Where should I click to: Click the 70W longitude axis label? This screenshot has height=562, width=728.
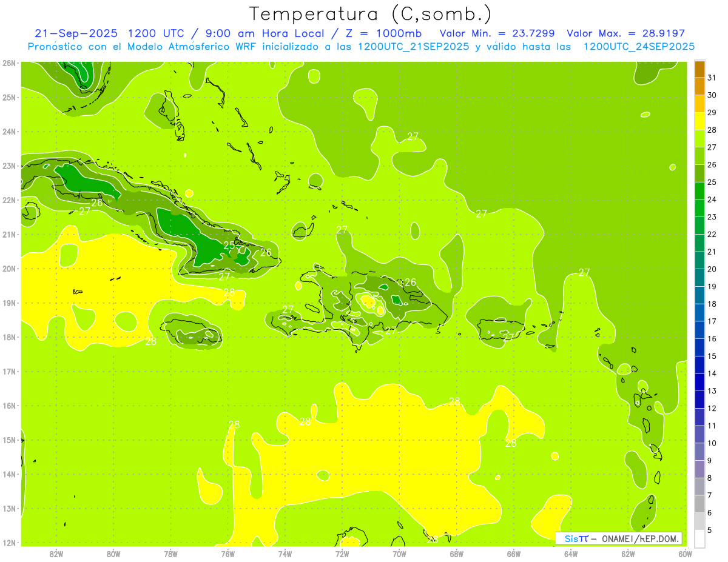[x=399, y=554]
